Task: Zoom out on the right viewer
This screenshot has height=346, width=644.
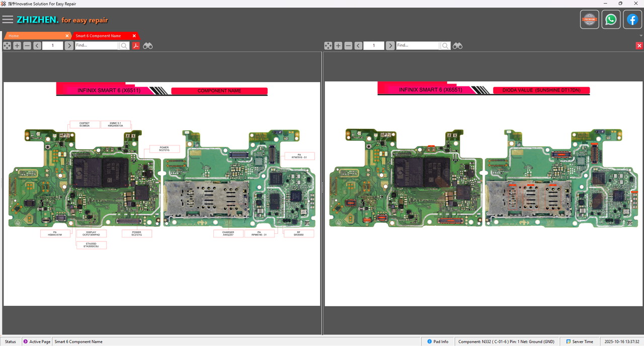Action: 348,46
